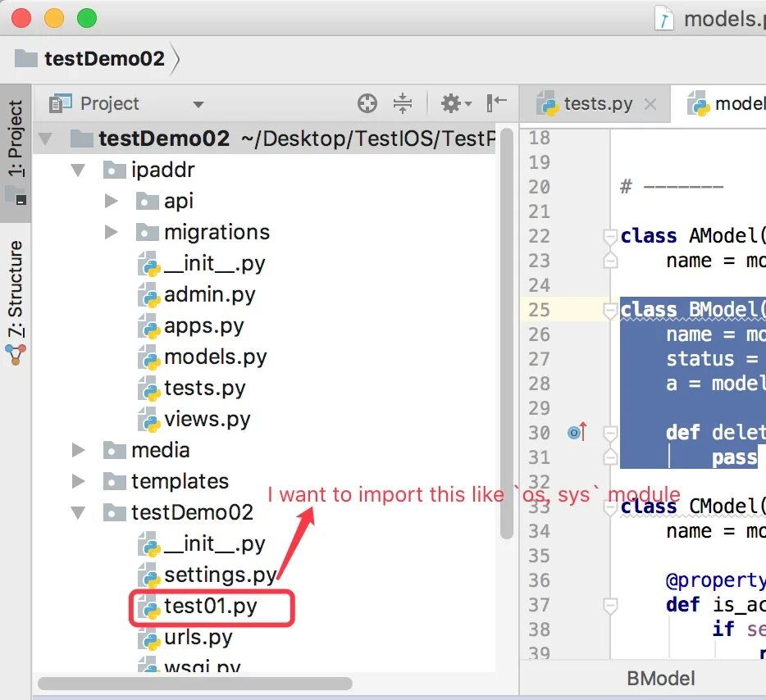Viewport: 766px width, 700px height.
Task: Click the media folder icon
Action: [115, 450]
